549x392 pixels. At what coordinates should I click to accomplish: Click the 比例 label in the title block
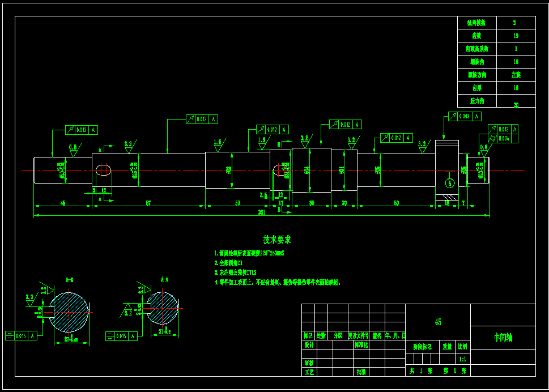tap(462, 347)
